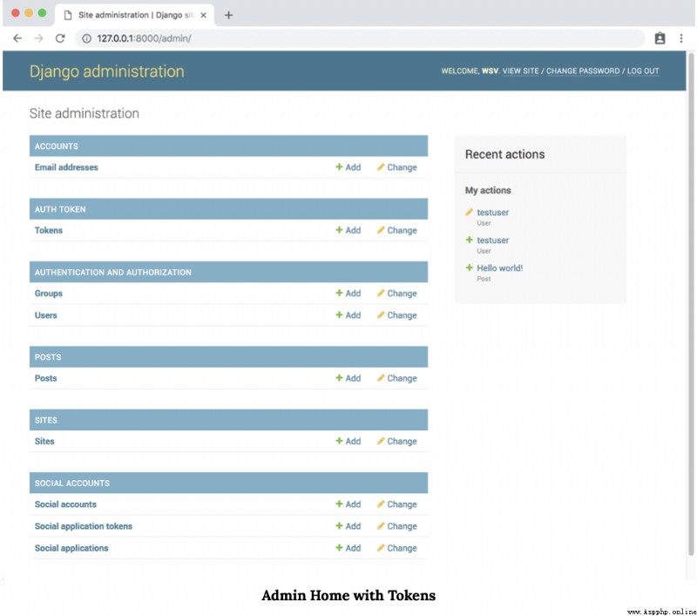This screenshot has height=616, width=697.
Task: Open the Social accounts model
Action: tap(65, 504)
